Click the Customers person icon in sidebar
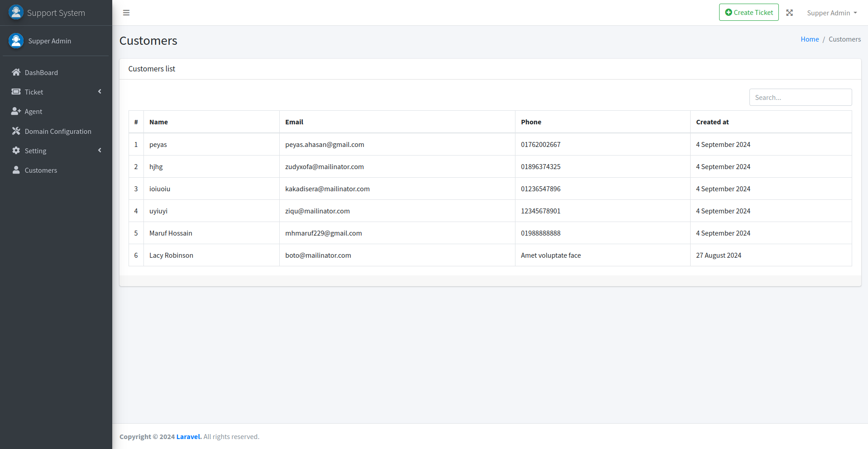This screenshot has height=449, width=868. pyautogui.click(x=16, y=170)
